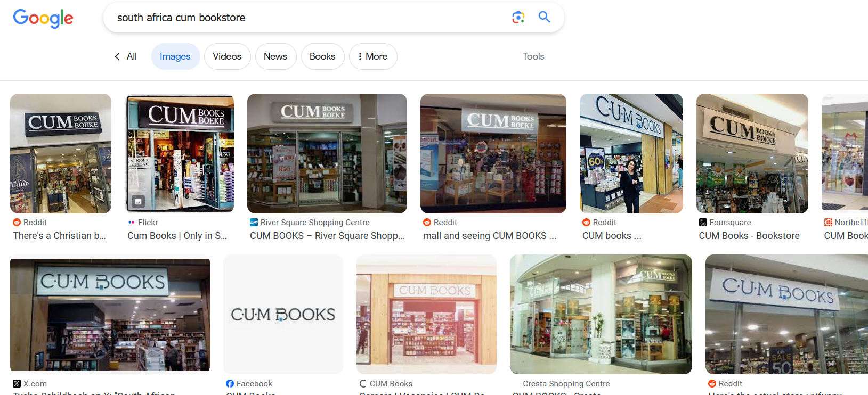Click the Flickr image badge icon overlay
Screen dimensions: 868x395
139,201
